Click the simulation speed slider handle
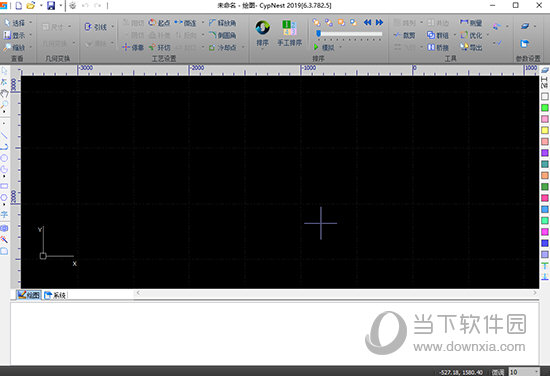 pyautogui.click(x=318, y=34)
